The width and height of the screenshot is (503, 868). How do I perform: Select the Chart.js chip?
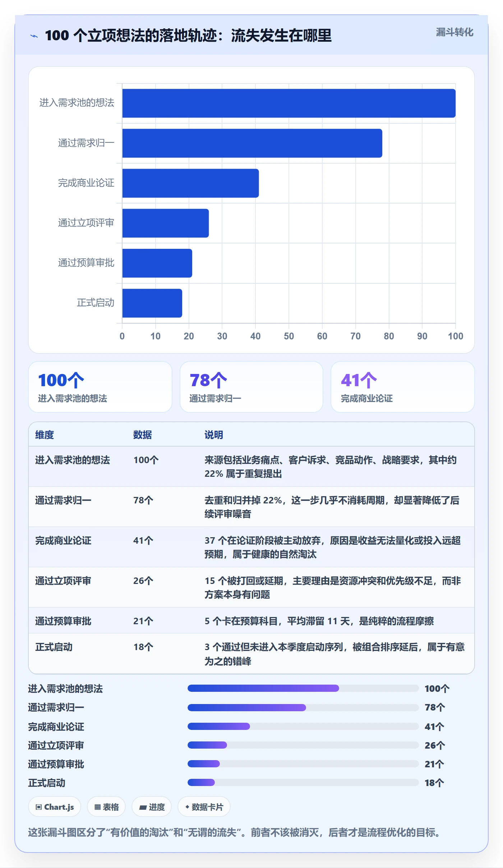[55, 807]
